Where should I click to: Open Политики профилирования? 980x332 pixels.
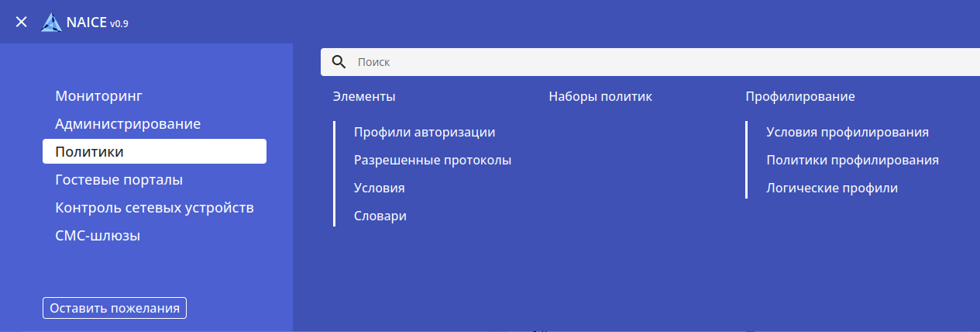pyautogui.click(x=852, y=161)
